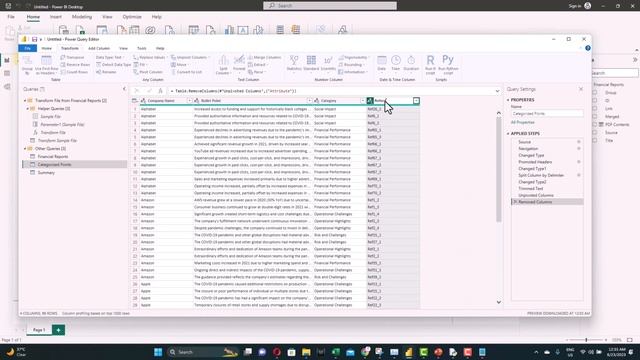This screenshot has width=640, height=360.
Task: Switch to the Home tab in Power Query Editor
Action: coord(47,48)
